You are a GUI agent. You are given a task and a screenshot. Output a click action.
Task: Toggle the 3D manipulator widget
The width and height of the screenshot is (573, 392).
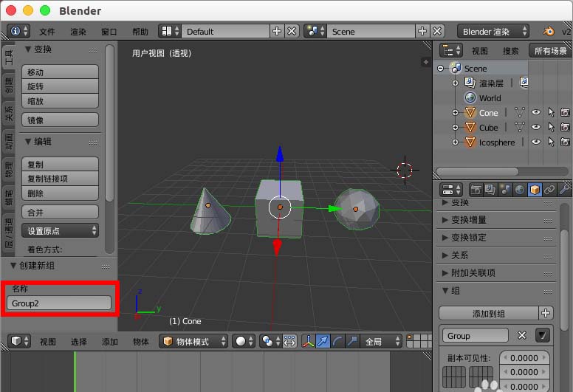coord(309,341)
